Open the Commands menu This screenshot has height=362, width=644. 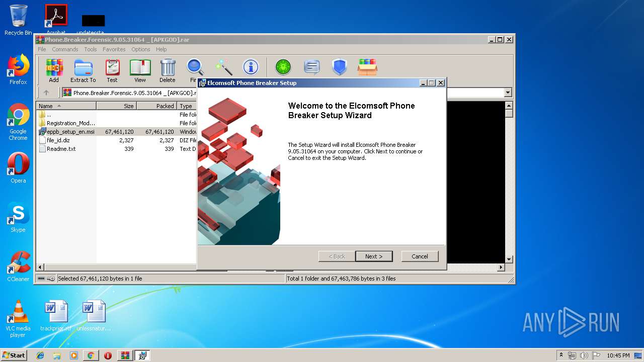coord(65,49)
